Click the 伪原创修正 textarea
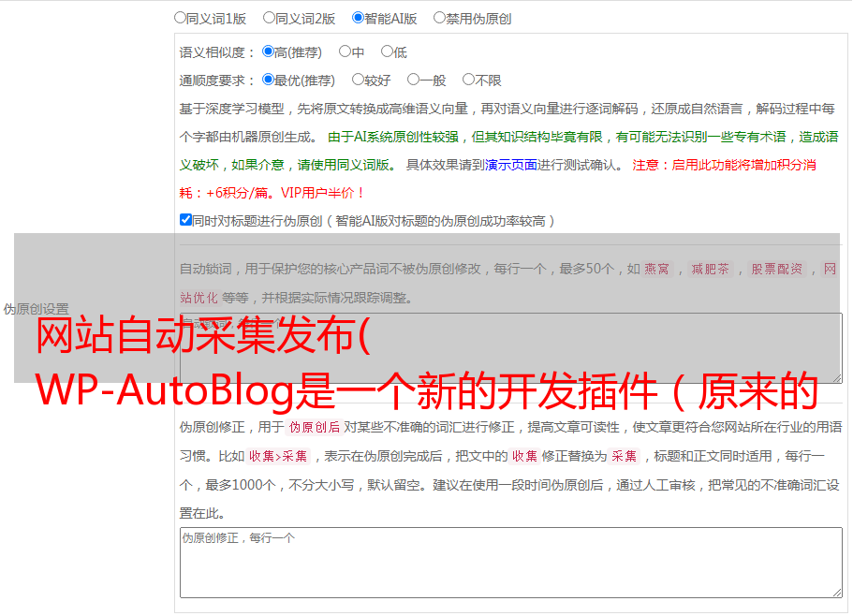Image resolution: width=853 pixels, height=616 pixels. point(511,563)
